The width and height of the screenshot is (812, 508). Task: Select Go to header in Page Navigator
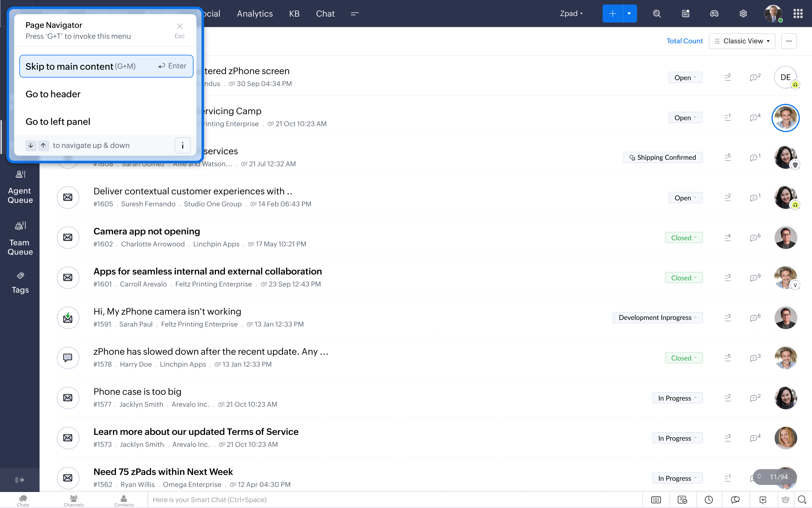[53, 94]
